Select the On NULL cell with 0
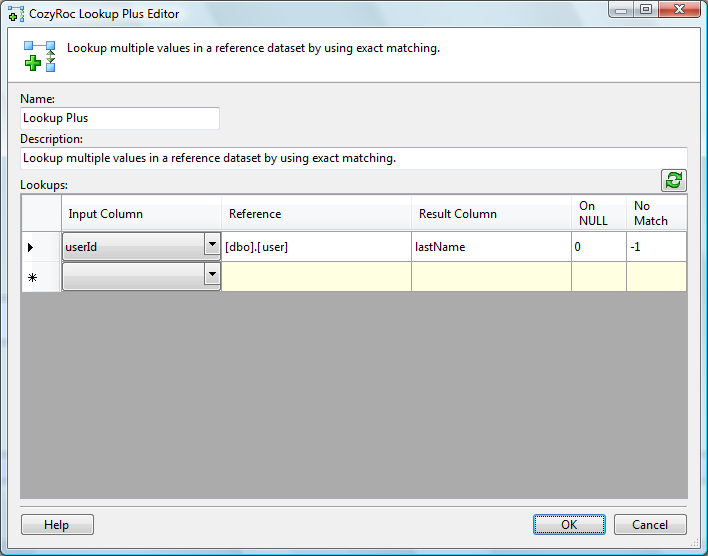708x556 pixels. pos(599,247)
